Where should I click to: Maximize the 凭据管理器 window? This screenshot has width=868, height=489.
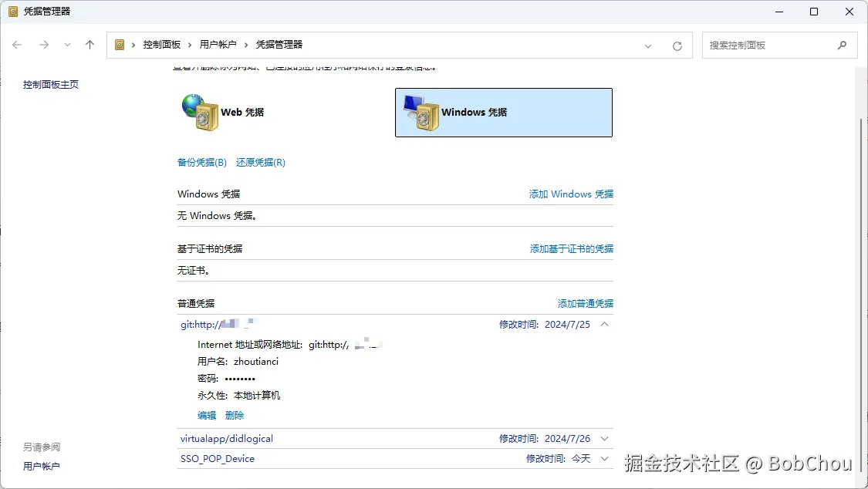[x=814, y=12]
